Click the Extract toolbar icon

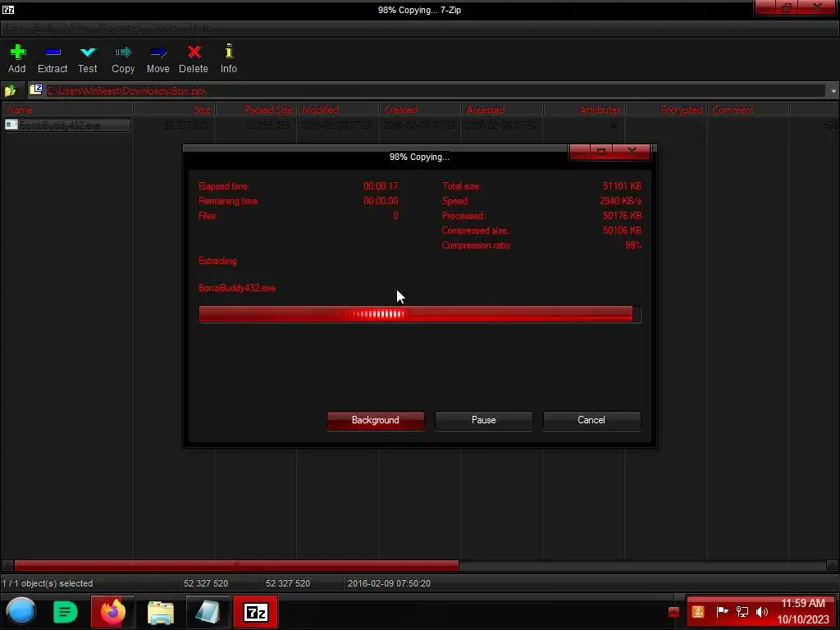52,52
